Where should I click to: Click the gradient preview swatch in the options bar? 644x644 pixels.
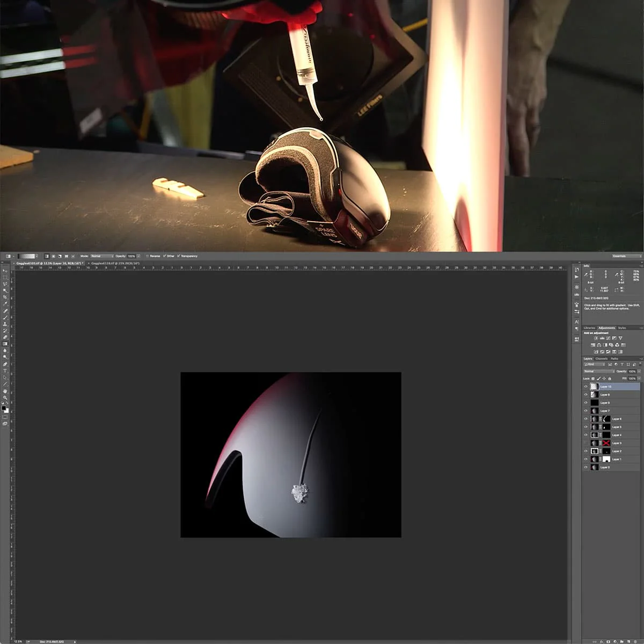[26, 257]
